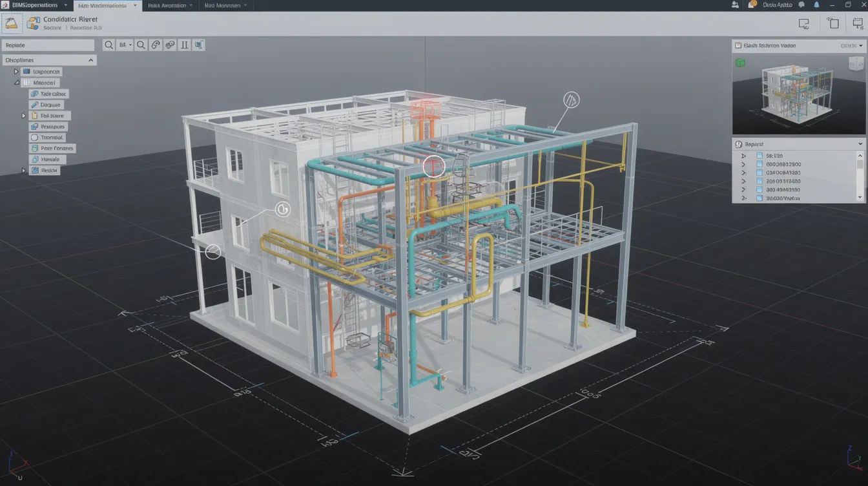Click Report list scrollbar up arrow
Screen dimensions: 868x486
(x=860, y=156)
